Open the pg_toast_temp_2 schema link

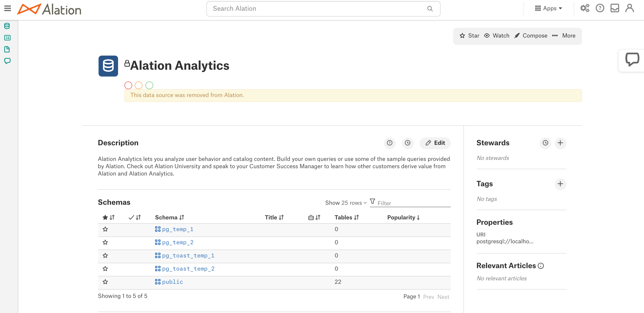coord(188,269)
